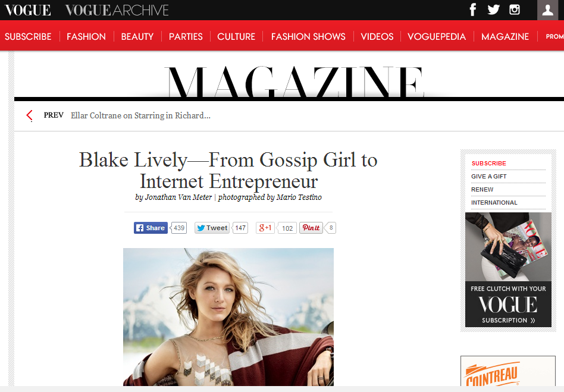564x392 pixels.
Task: Click the Google plus count 102
Action: coord(287,228)
